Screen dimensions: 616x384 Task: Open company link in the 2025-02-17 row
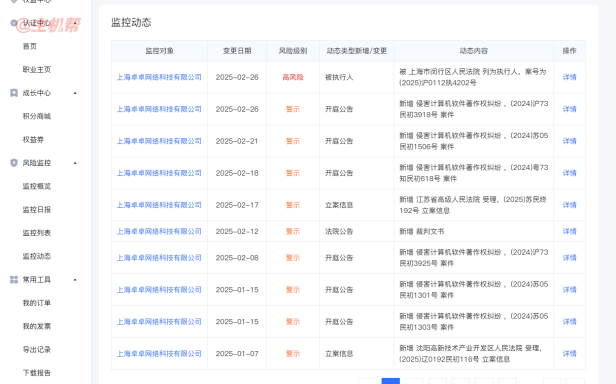click(159, 205)
